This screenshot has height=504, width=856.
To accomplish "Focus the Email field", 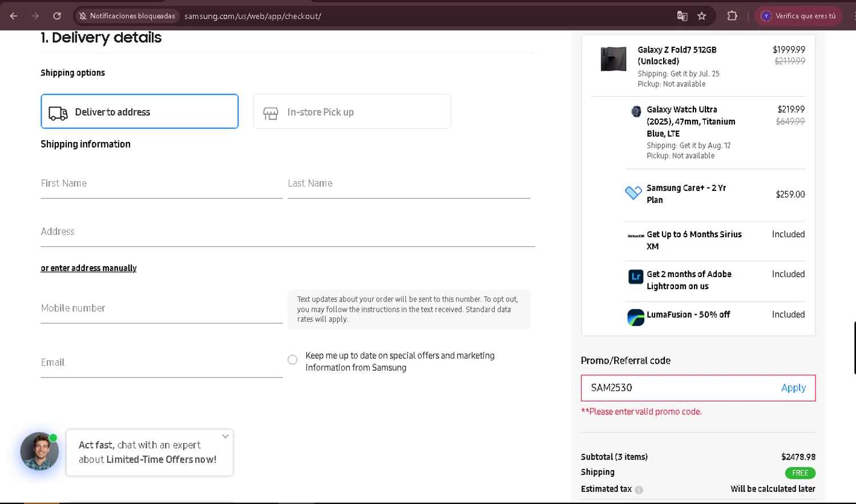I will pos(161,363).
